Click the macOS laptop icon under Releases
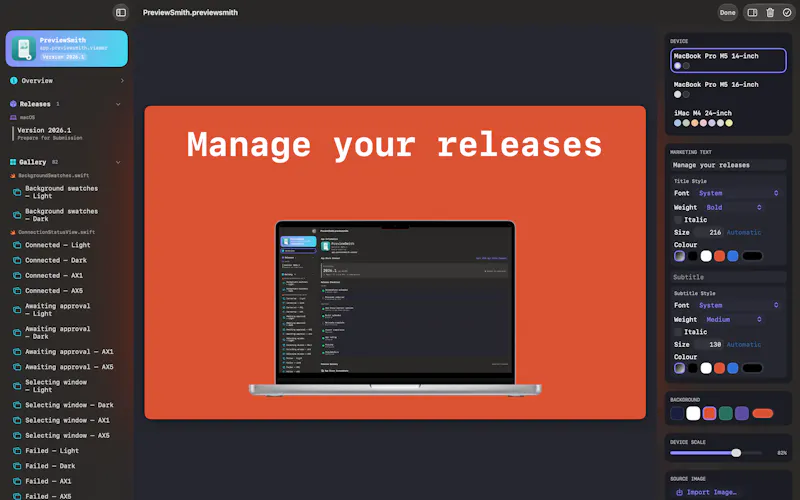Screen dimensions: 800x500 click(13, 117)
